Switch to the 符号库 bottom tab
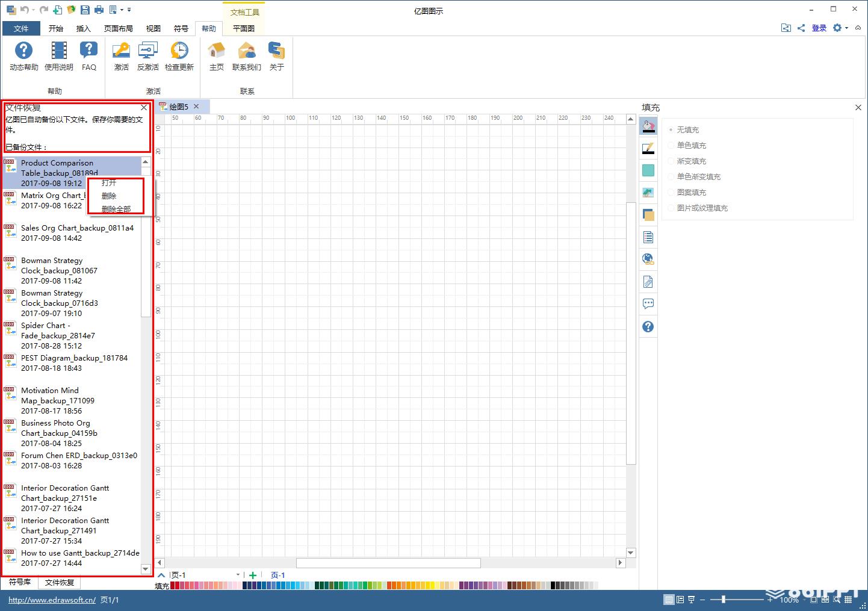This screenshot has height=611, width=868. point(20,582)
